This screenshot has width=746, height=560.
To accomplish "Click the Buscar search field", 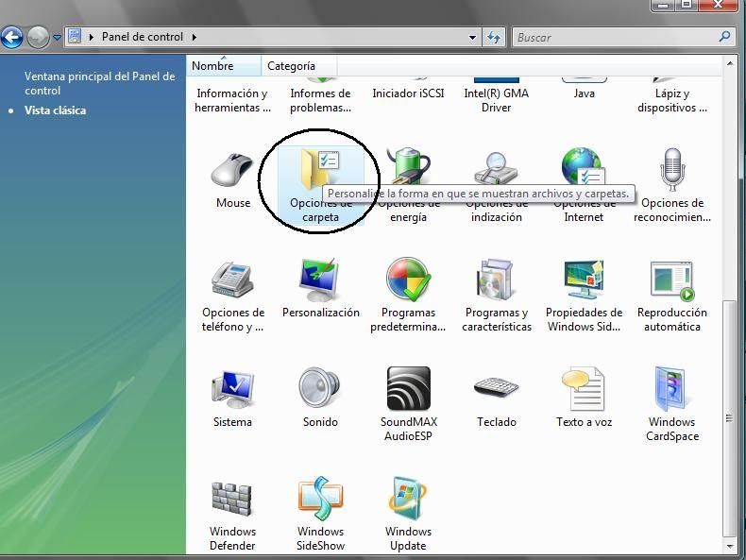I will pos(614,38).
